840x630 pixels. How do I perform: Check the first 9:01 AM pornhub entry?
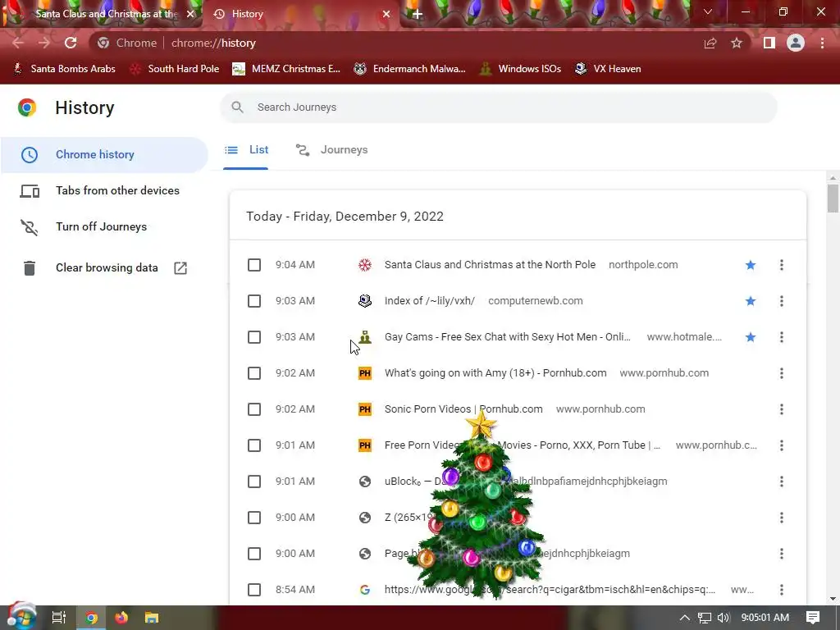(x=254, y=445)
